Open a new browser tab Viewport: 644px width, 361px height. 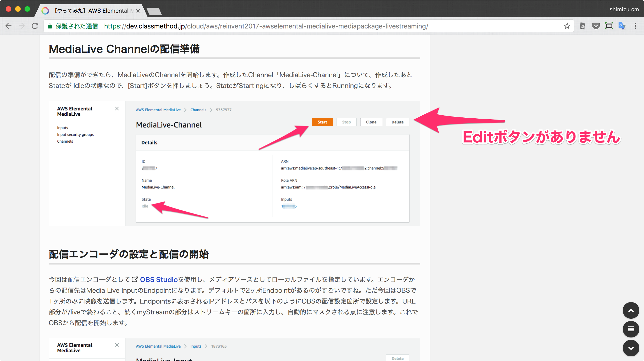point(154,11)
